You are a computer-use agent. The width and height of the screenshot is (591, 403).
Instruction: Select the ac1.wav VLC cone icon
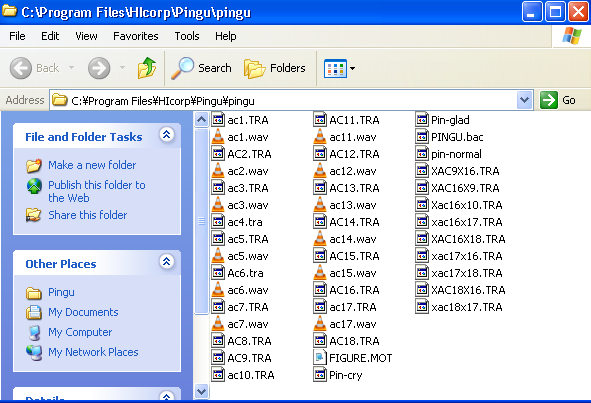[218, 137]
